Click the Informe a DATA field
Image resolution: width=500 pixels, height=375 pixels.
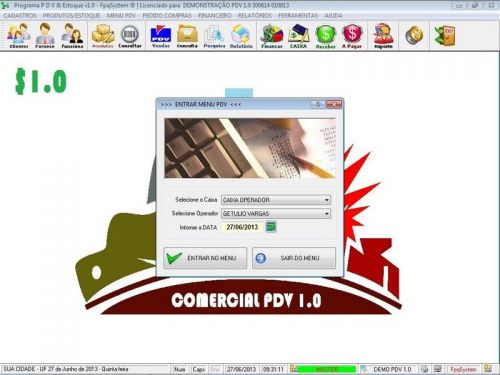coord(243,227)
